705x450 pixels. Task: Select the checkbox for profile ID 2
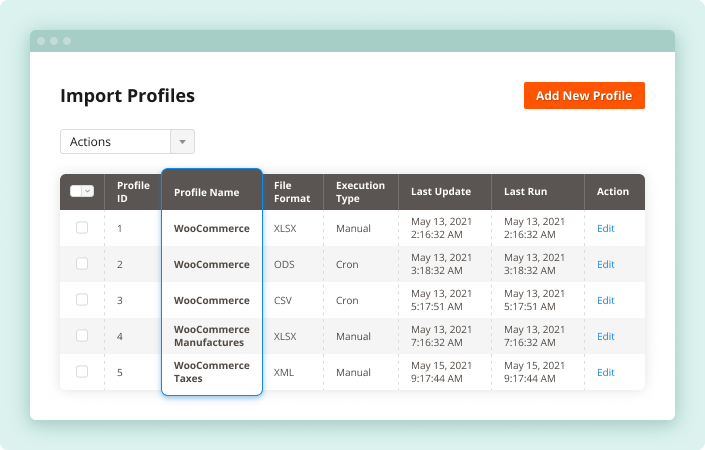tap(82, 264)
